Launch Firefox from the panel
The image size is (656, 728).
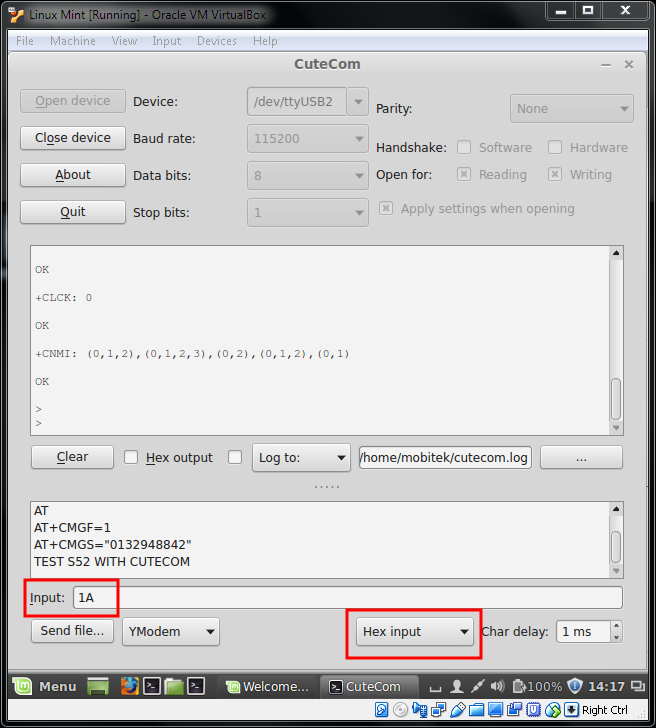(x=128, y=686)
